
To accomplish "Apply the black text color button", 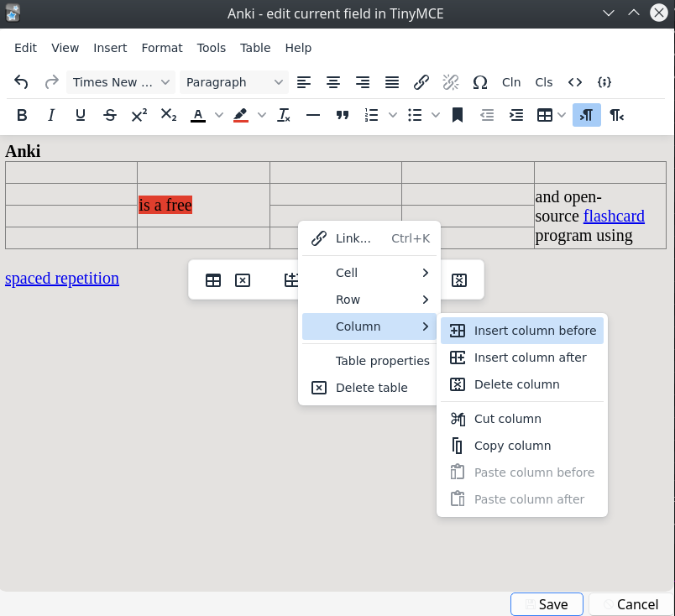I will click(x=198, y=115).
